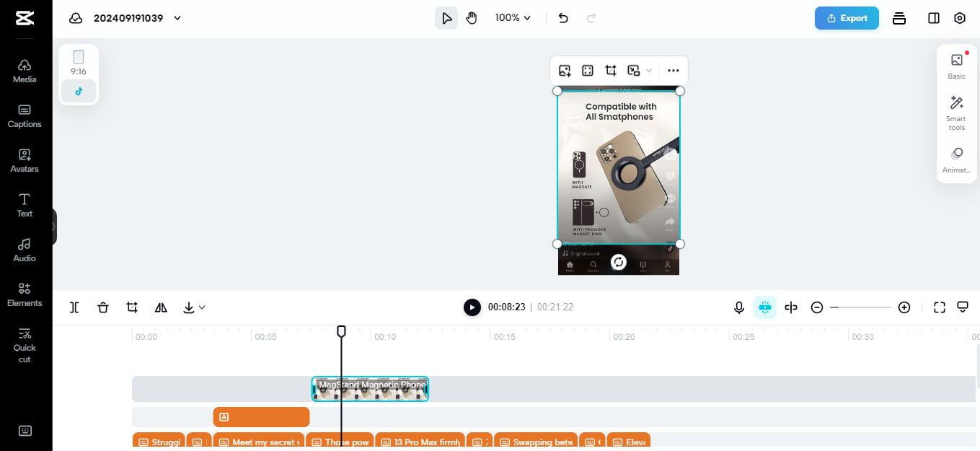The image size is (980, 451).
Task: Select the MagStand Magnetic Phone clip
Action: coord(370,389)
